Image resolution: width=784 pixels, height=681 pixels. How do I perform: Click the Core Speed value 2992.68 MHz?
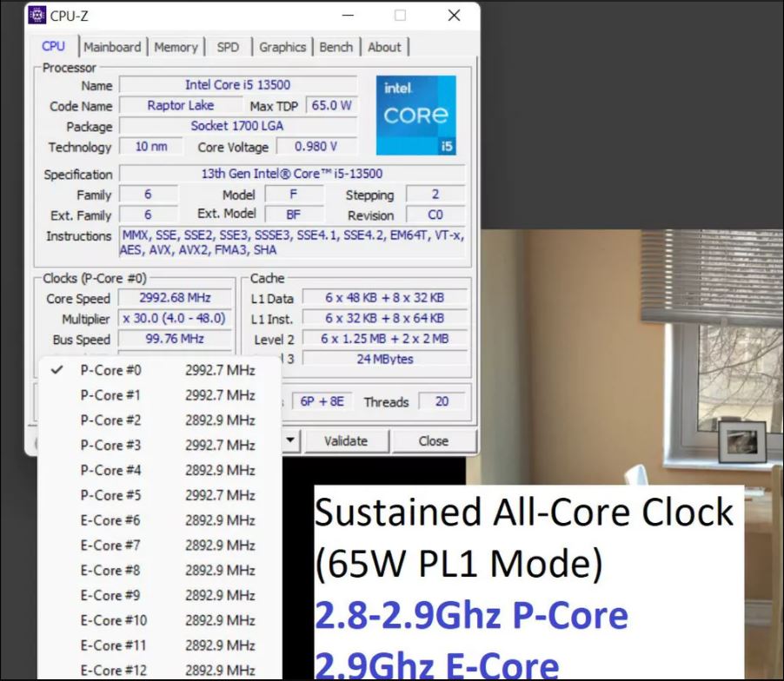[175, 298]
